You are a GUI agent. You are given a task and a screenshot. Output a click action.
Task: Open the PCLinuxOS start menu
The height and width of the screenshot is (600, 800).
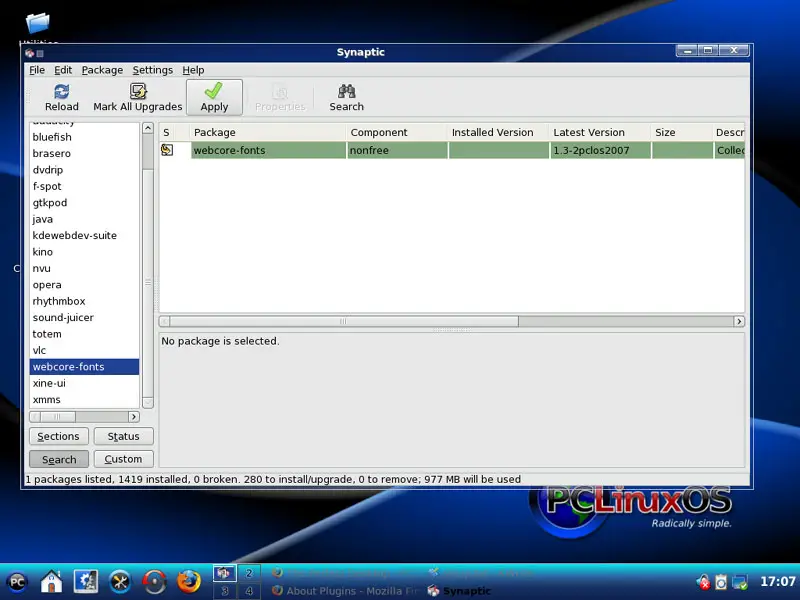tap(17, 581)
